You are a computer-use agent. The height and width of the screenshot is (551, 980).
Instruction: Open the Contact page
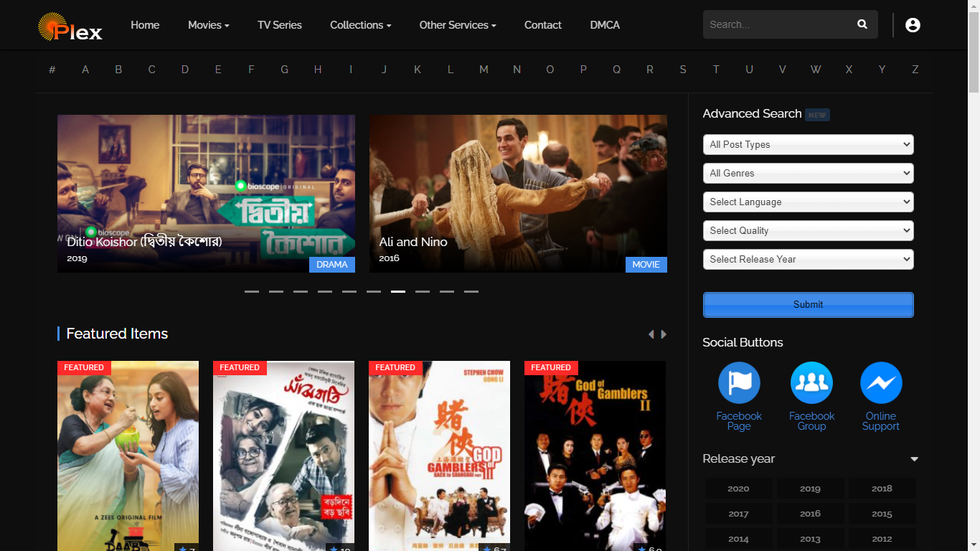(542, 24)
